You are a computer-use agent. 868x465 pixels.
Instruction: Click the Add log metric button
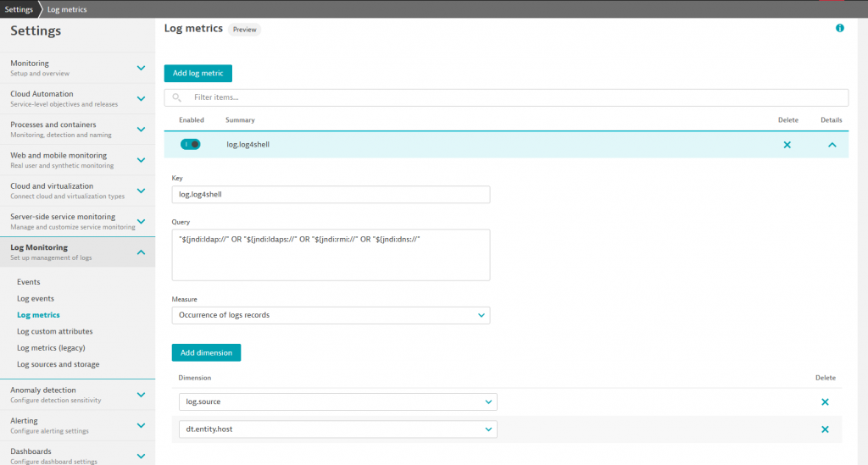click(198, 74)
